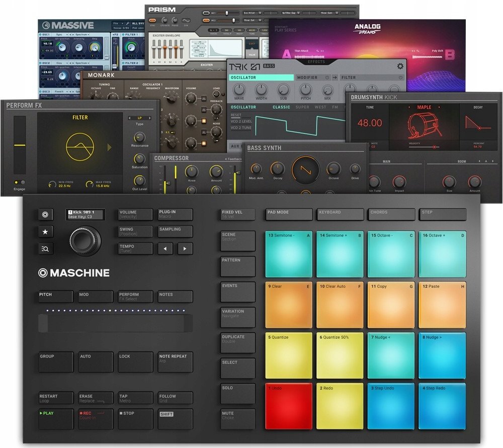
Task: Tap the red Undo pad
Action: point(289,406)
